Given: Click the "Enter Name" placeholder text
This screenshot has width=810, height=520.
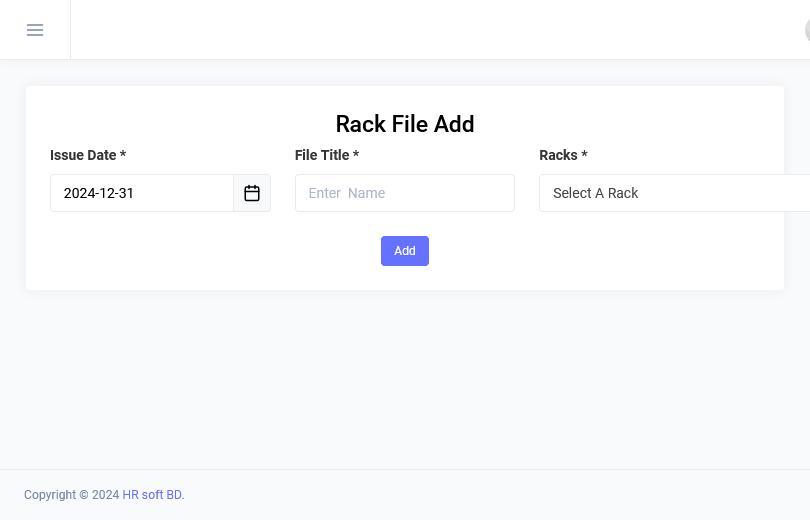Looking at the screenshot, I should (x=347, y=193).
